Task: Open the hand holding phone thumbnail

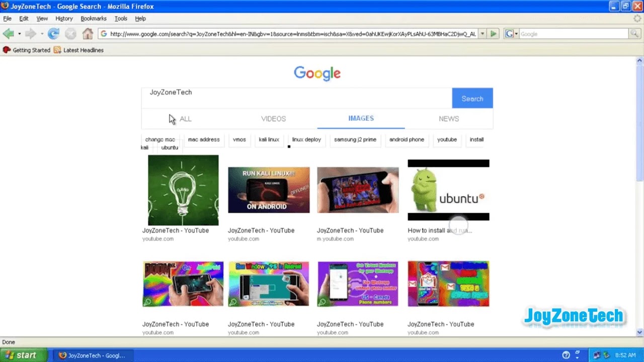Action: tap(358, 190)
